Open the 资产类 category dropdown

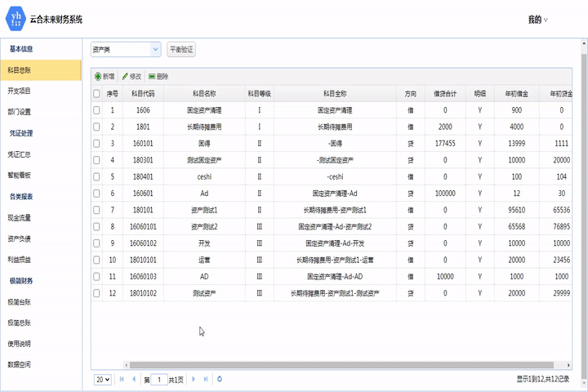tap(125, 50)
